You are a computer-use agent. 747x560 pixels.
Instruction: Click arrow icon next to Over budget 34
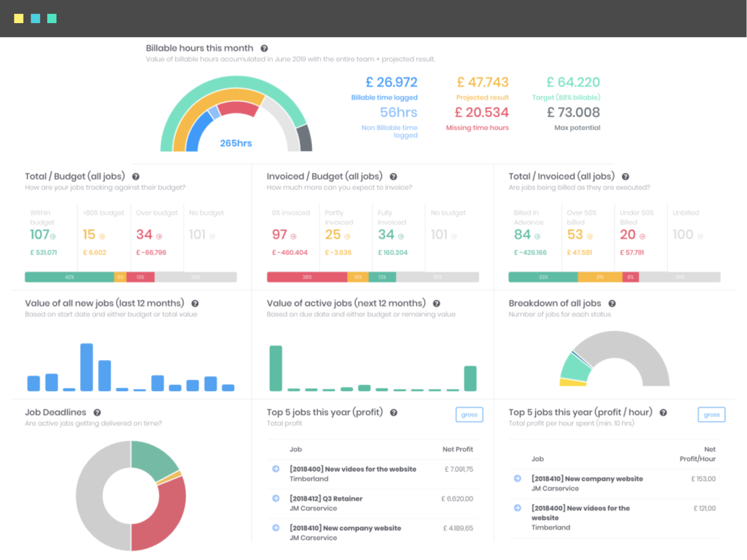tap(159, 237)
